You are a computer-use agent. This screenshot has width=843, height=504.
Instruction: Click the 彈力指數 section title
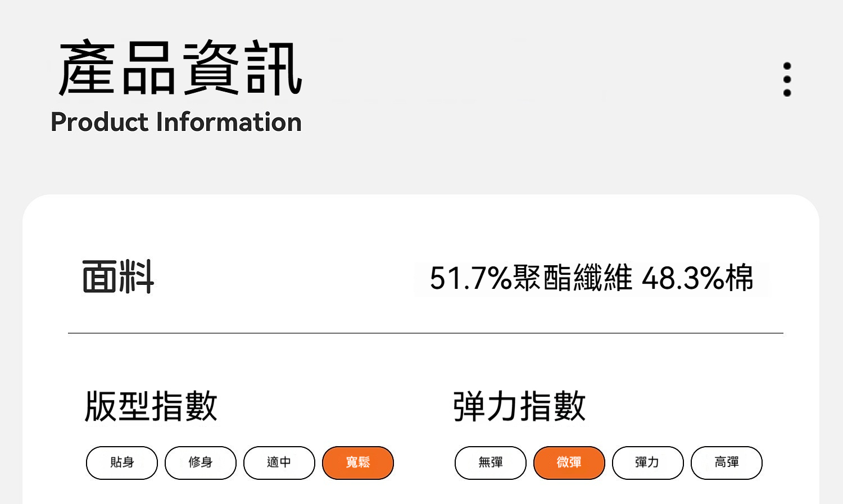pos(519,406)
